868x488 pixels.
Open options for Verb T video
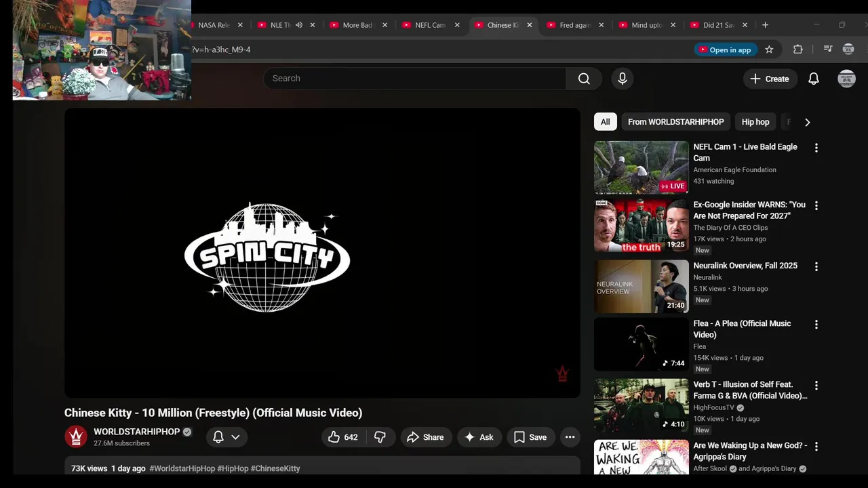[816, 386]
